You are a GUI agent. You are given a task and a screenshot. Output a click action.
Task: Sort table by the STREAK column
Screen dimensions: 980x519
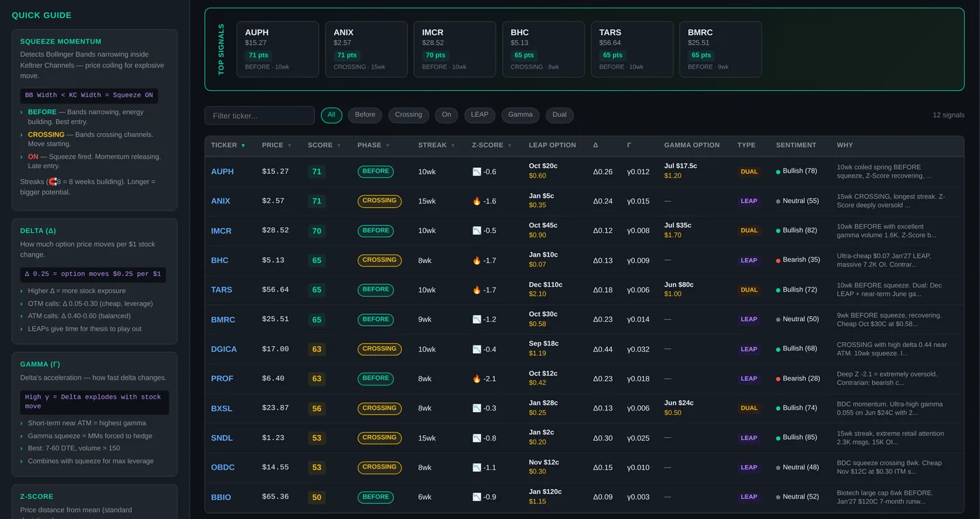coord(436,145)
